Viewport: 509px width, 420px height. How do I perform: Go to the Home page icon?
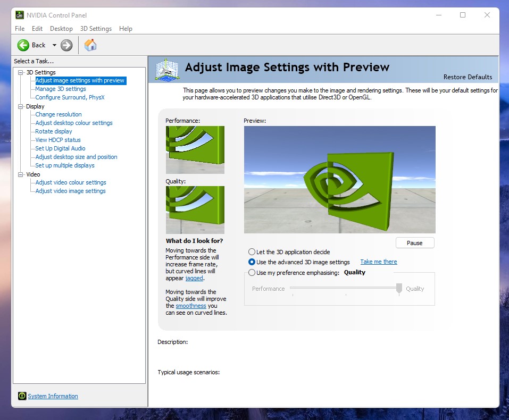(90, 45)
